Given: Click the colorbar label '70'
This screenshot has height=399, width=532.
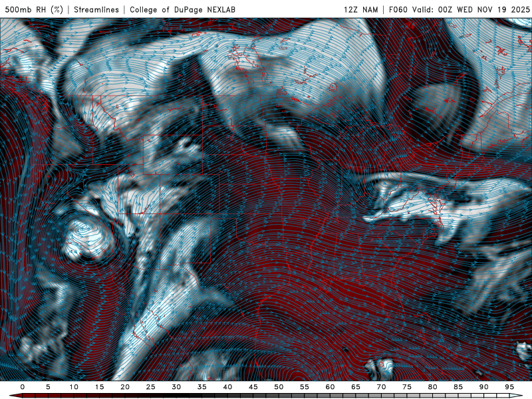Looking at the screenshot, I should tap(381, 387).
